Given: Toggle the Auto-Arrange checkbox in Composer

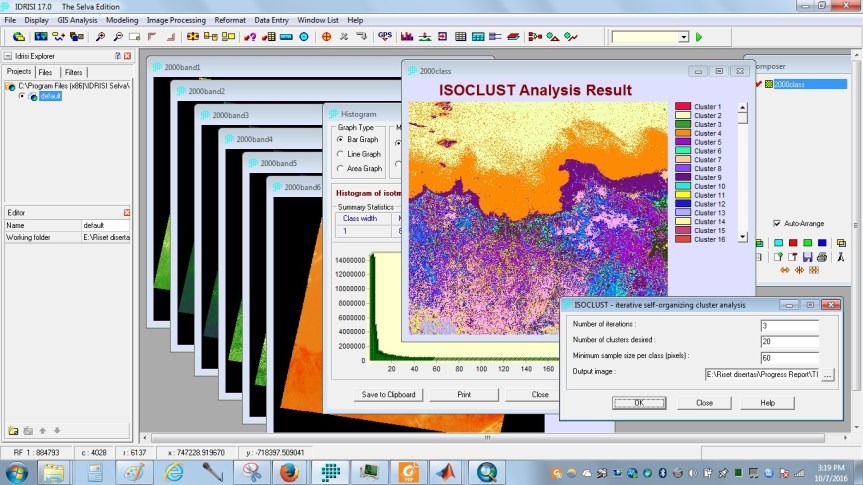Looking at the screenshot, I should (x=777, y=224).
